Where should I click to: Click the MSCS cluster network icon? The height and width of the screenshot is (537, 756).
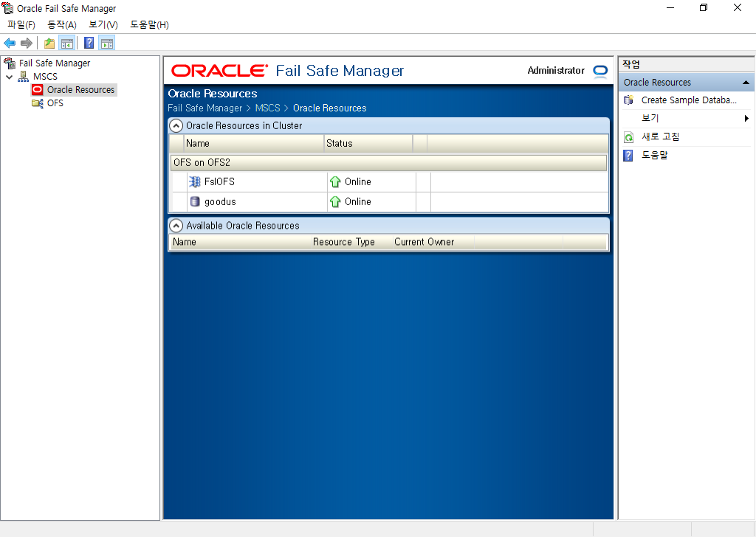[23, 77]
